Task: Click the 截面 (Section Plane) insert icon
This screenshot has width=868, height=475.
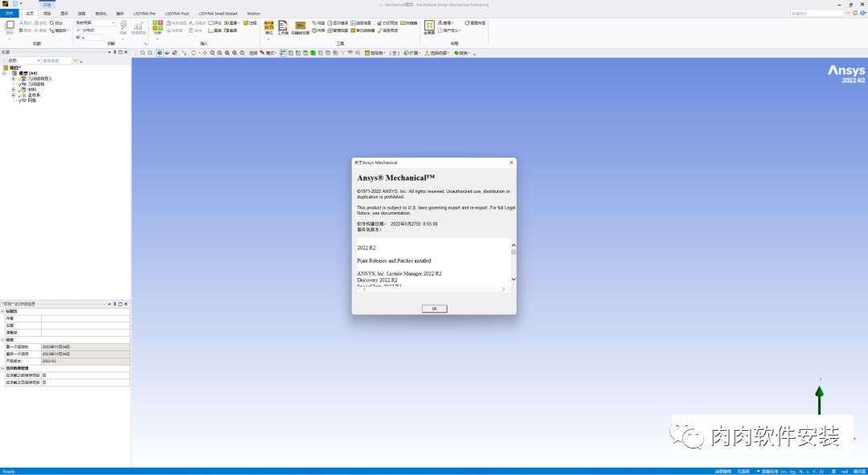Action: [231, 31]
